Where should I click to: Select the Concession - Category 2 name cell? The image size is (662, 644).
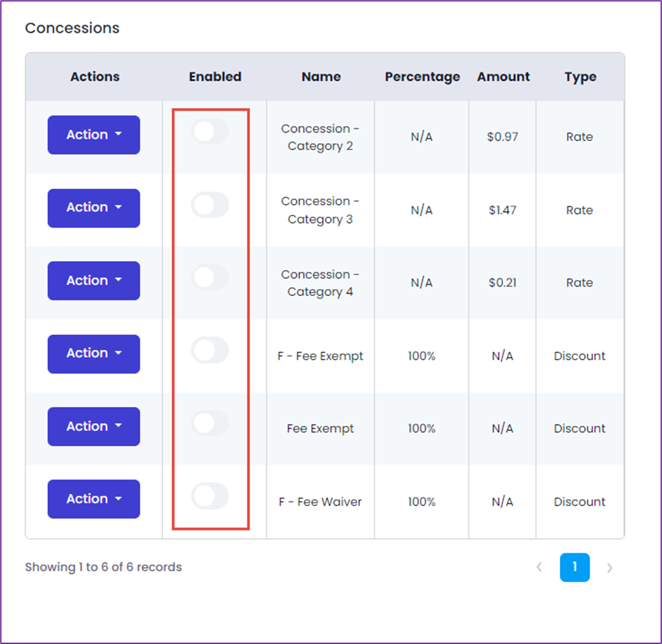[x=321, y=137]
